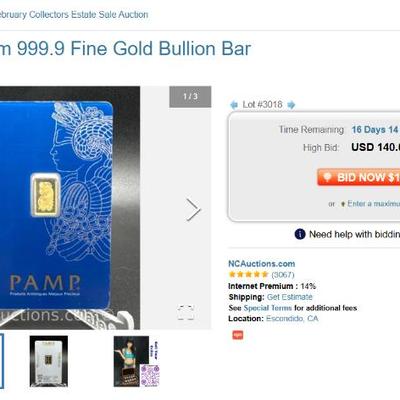Open fullscreen image view icon
The width and height of the screenshot is (400, 400).
pos(186,312)
